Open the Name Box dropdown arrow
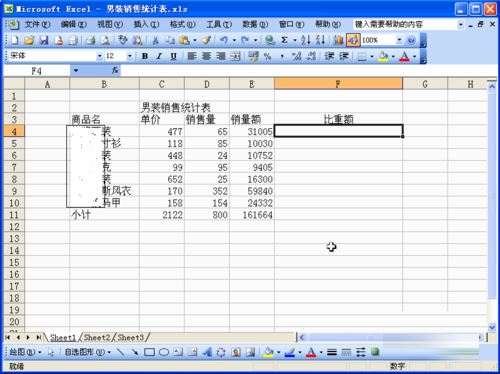This screenshot has height=374, width=500. (76, 71)
